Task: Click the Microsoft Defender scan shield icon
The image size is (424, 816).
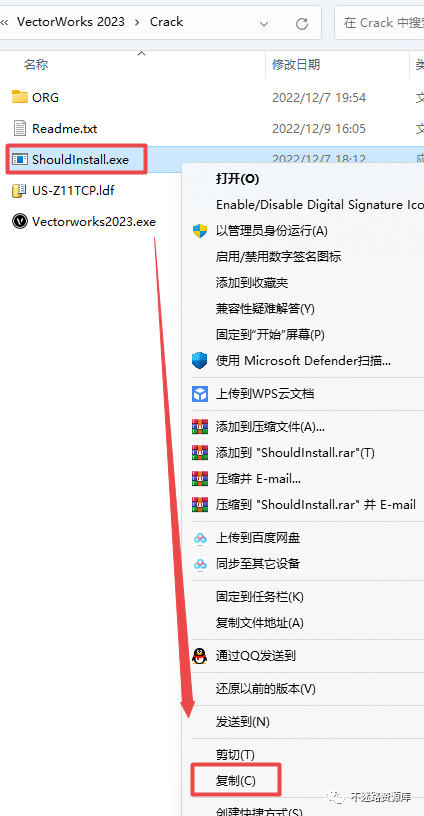Action: tap(200, 360)
